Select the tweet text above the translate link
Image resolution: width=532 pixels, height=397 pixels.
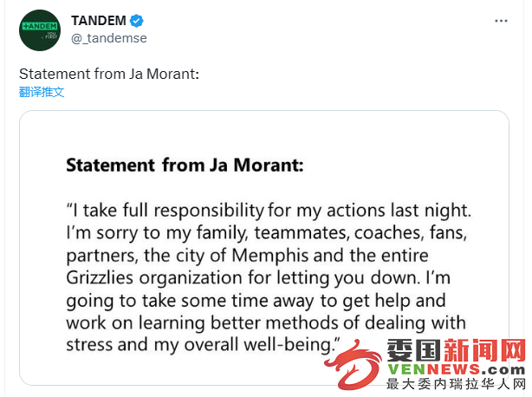[109, 74]
